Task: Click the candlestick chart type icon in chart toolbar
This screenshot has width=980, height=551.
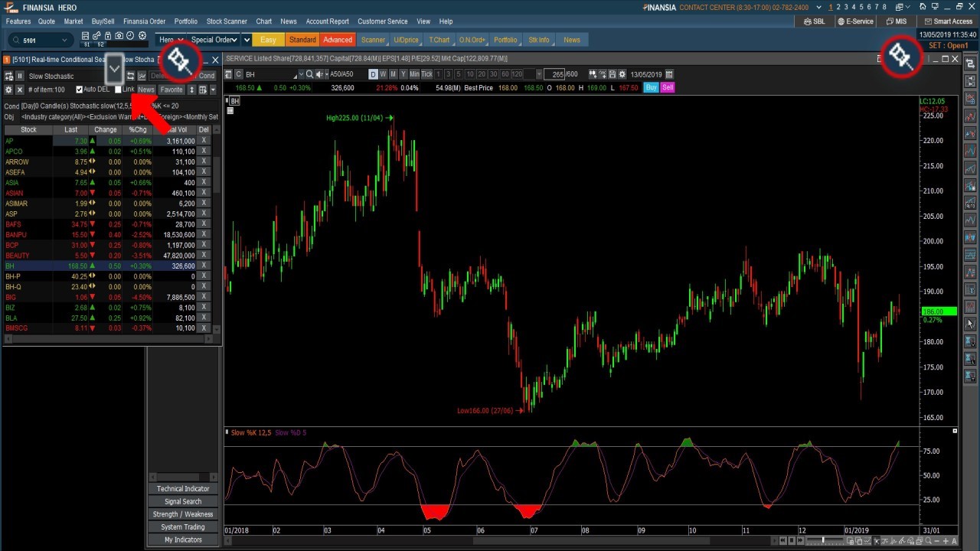Action: pyautogui.click(x=593, y=74)
